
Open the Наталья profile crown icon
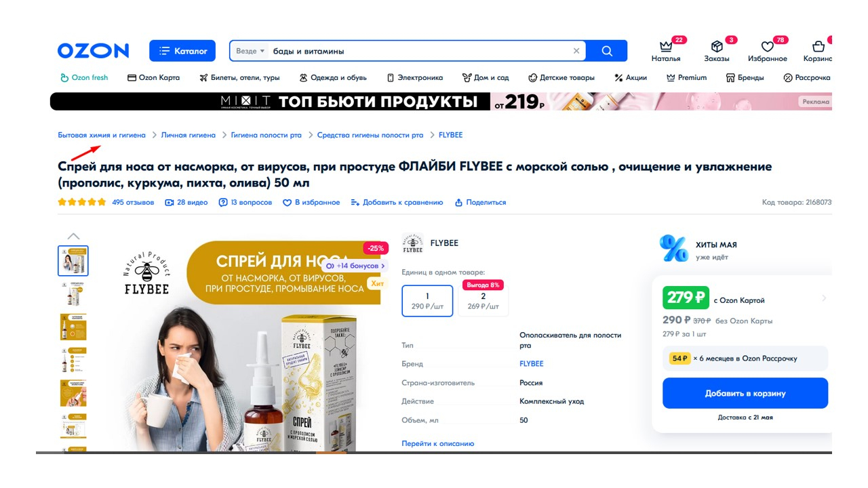coord(666,47)
